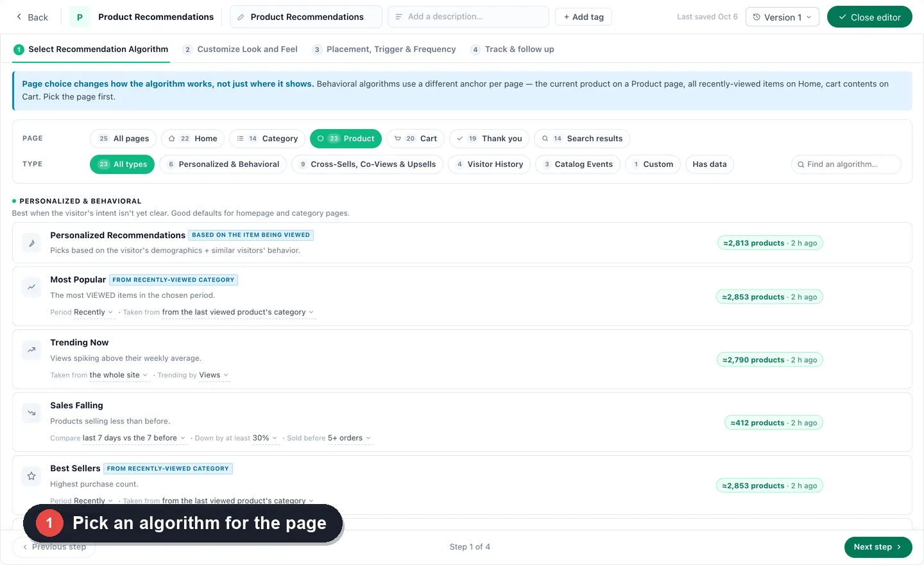924x565 pixels.
Task: Toggle the Has data filter
Action: click(710, 164)
